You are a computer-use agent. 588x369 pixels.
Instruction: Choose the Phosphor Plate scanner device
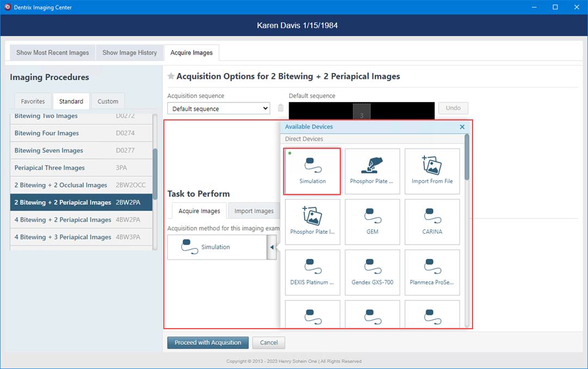click(x=372, y=171)
